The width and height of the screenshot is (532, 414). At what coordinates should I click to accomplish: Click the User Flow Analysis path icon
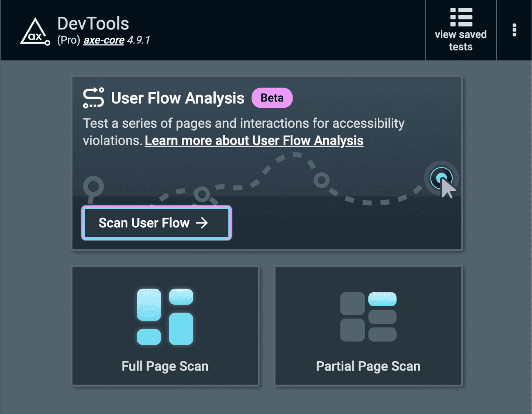tap(93, 98)
